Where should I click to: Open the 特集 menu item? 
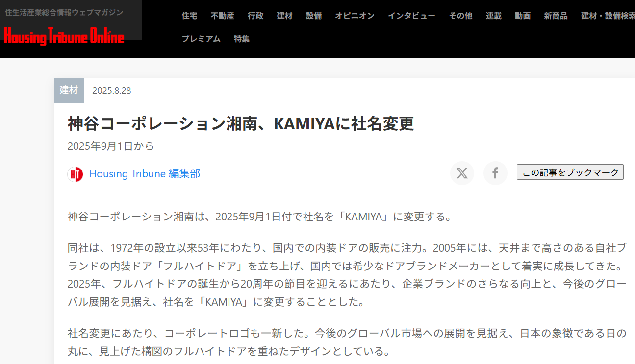click(x=242, y=39)
